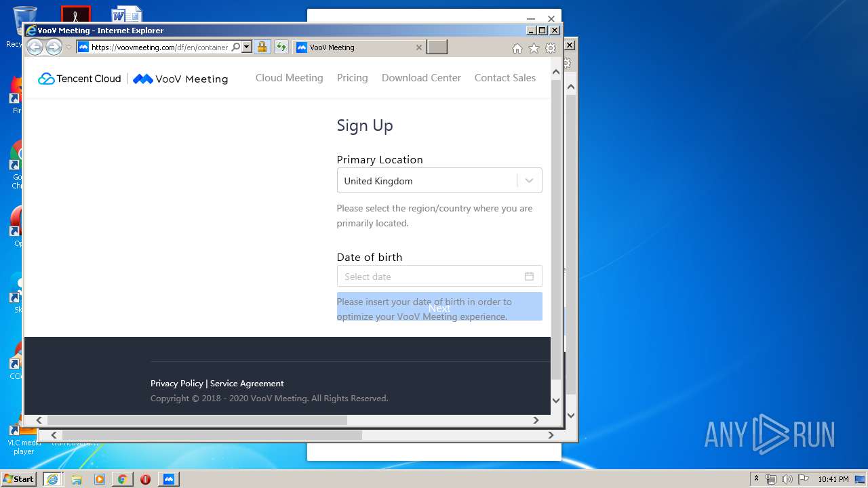Click the refresh page icon

click(x=281, y=47)
